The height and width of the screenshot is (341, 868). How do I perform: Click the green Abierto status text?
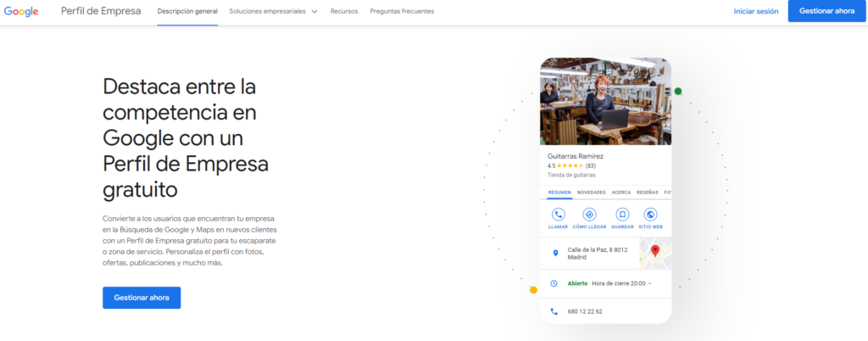tap(577, 283)
